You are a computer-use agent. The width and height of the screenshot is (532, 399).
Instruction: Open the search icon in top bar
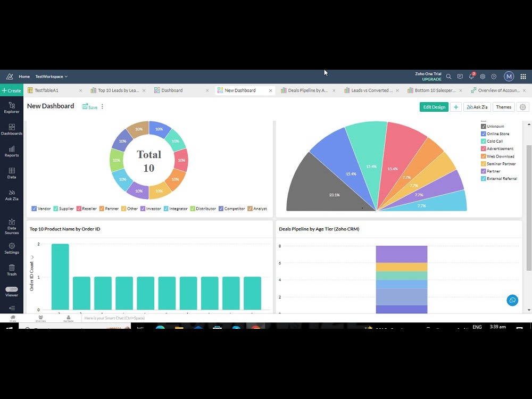tap(448, 77)
